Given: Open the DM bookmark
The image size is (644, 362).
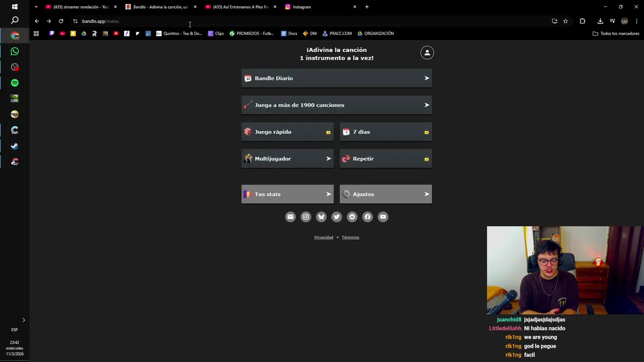Looking at the screenshot, I should tap(310, 34).
